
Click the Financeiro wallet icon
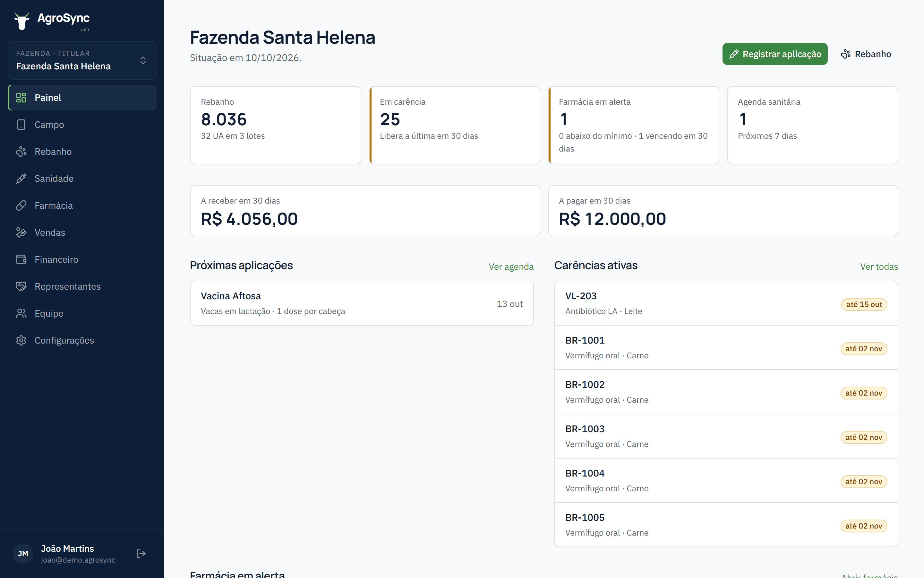point(21,259)
